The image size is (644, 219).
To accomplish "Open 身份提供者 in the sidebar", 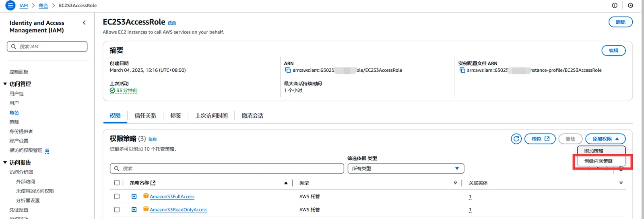I will coord(21,131).
